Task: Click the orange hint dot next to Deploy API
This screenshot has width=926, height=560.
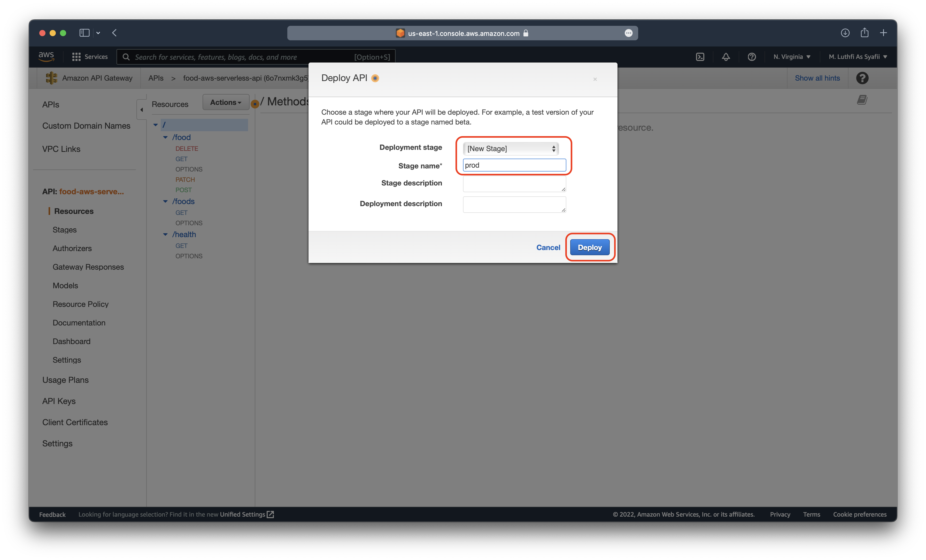Action: coord(375,78)
